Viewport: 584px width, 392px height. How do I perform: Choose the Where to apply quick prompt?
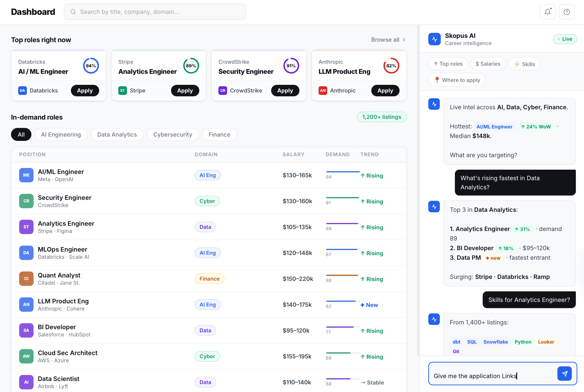(x=457, y=80)
